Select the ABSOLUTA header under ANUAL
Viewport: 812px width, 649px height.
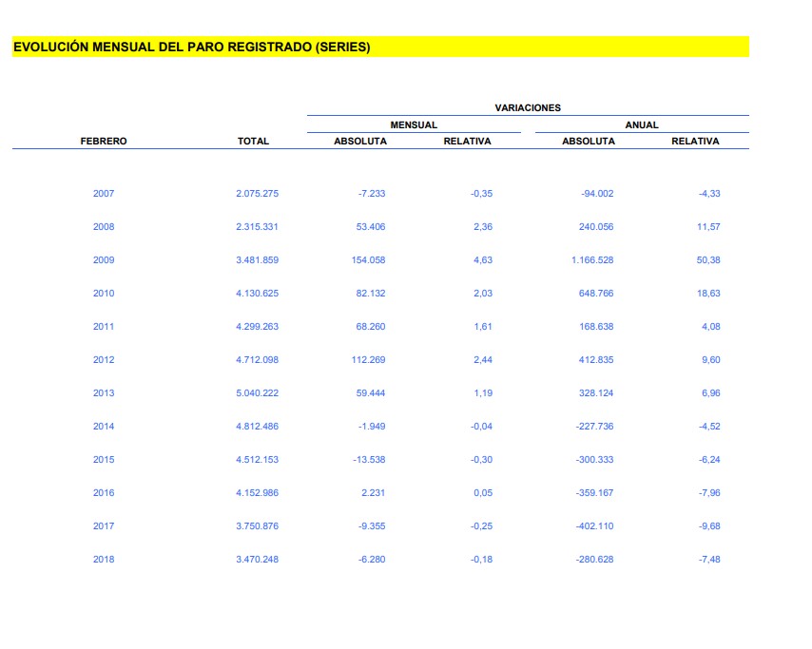tap(588, 141)
